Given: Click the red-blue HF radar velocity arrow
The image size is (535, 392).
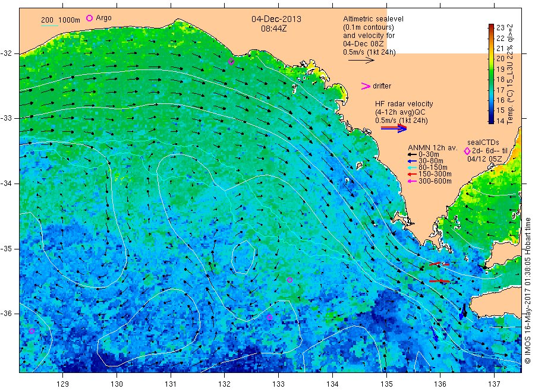Looking at the screenshot, I should point(394,128).
